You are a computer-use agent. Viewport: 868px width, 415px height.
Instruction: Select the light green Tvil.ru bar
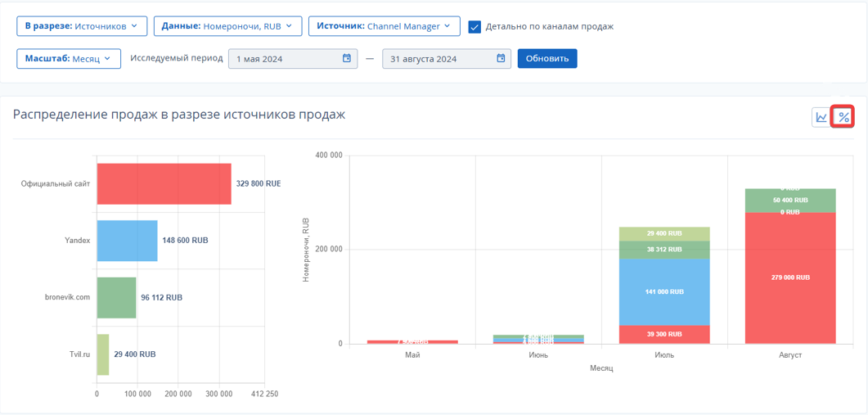[x=103, y=354]
